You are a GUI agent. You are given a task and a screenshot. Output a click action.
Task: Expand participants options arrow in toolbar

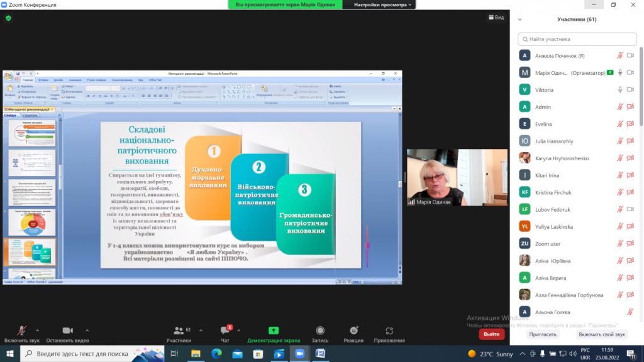(x=201, y=331)
